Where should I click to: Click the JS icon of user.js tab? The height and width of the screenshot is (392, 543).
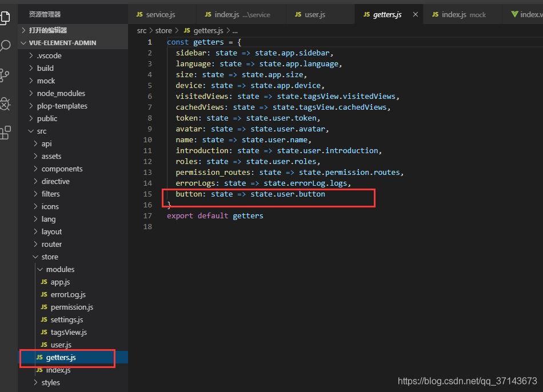click(x=298, y=14)
